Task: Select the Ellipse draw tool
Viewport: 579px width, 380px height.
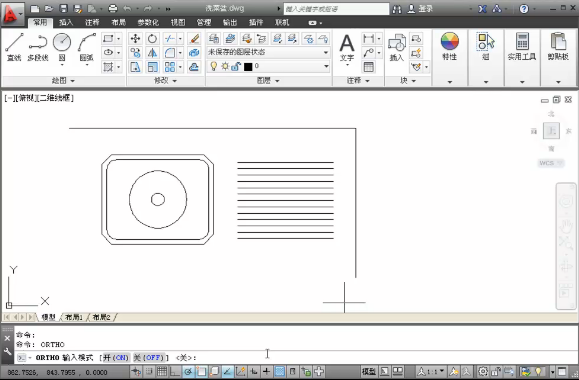Action: click(108, 52)
